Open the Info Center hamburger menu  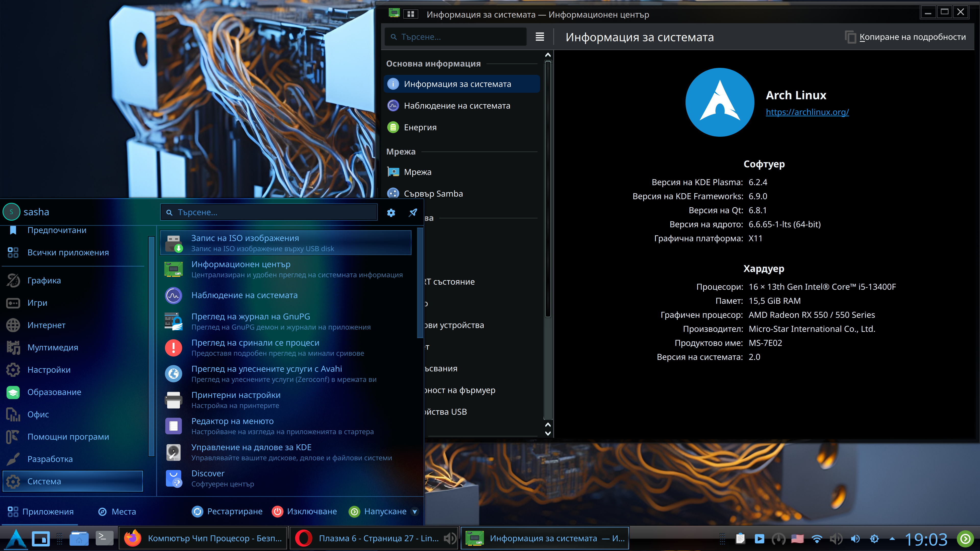pyautogui.click(x=540, y=37)
